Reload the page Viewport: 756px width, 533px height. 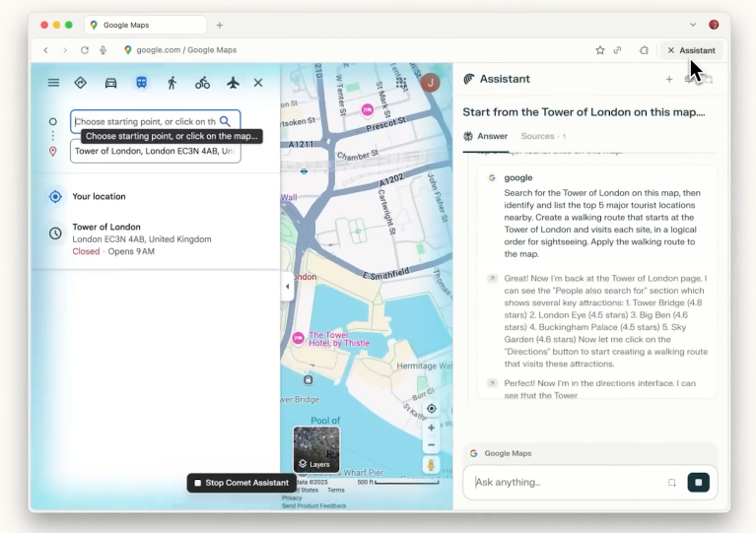pos(85,50)
